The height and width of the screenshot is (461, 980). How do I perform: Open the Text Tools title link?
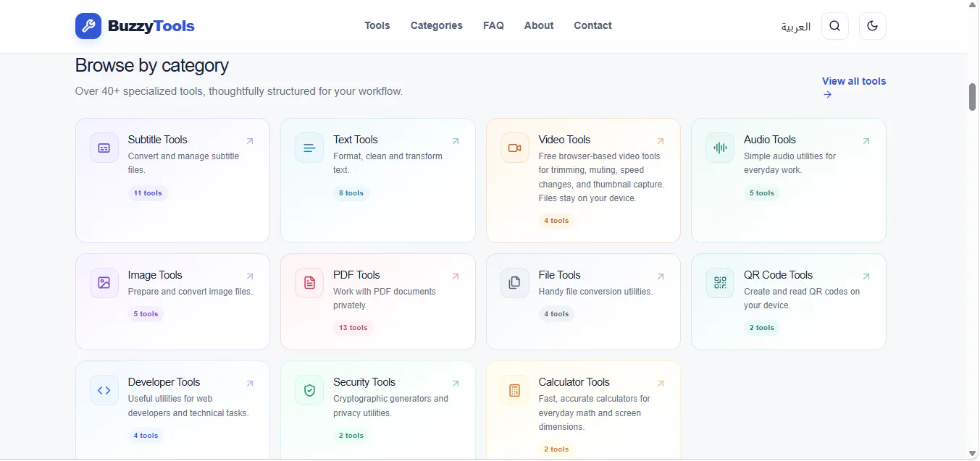click(356, 140)
